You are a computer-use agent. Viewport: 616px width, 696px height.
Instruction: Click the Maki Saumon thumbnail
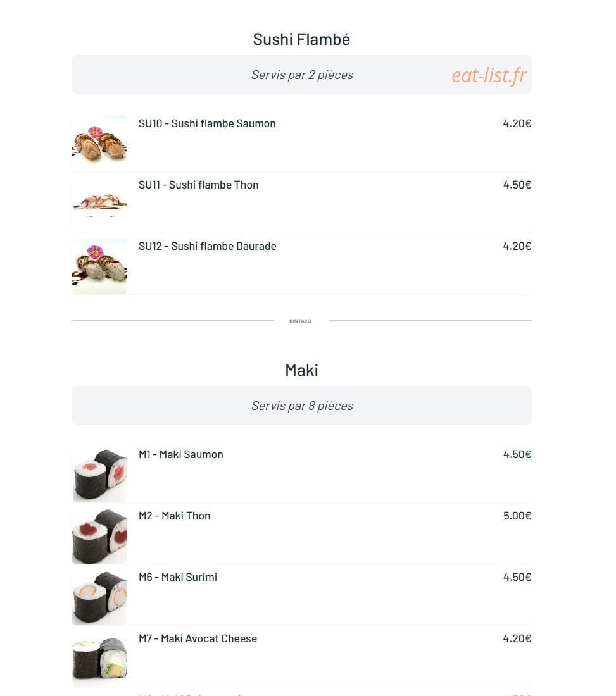point(99,475)
